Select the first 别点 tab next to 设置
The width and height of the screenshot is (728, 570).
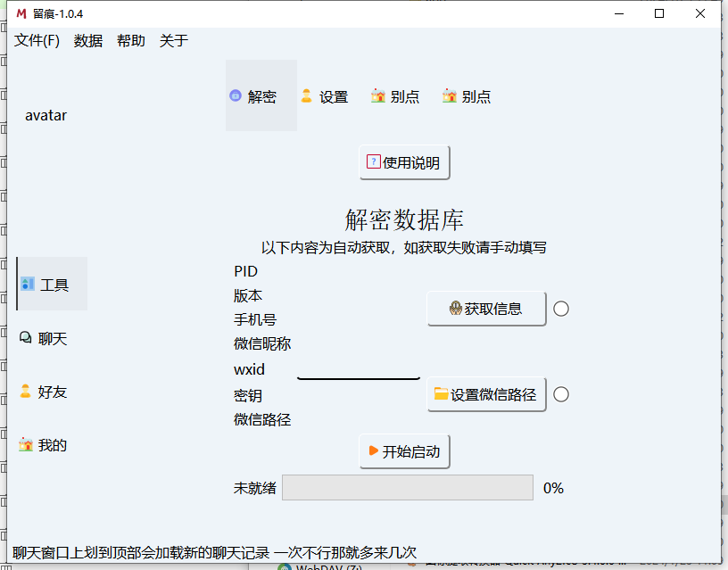click(404, 95)
